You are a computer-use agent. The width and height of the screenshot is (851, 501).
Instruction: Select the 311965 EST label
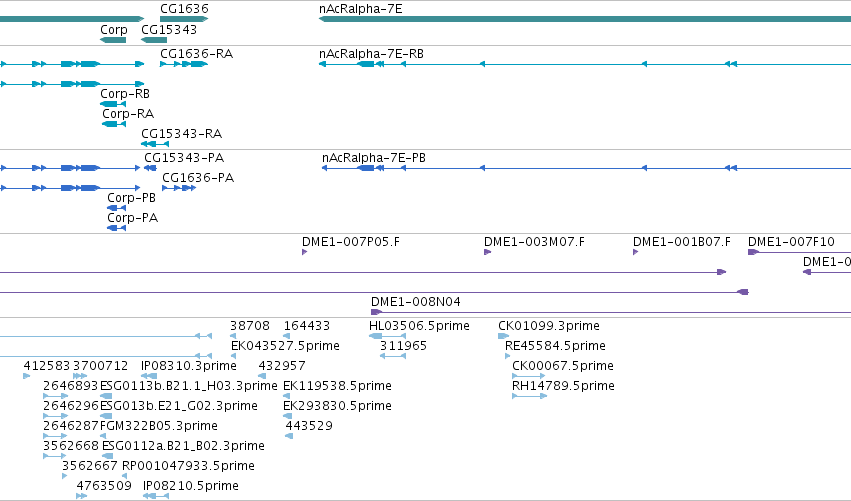click(403, 346)
